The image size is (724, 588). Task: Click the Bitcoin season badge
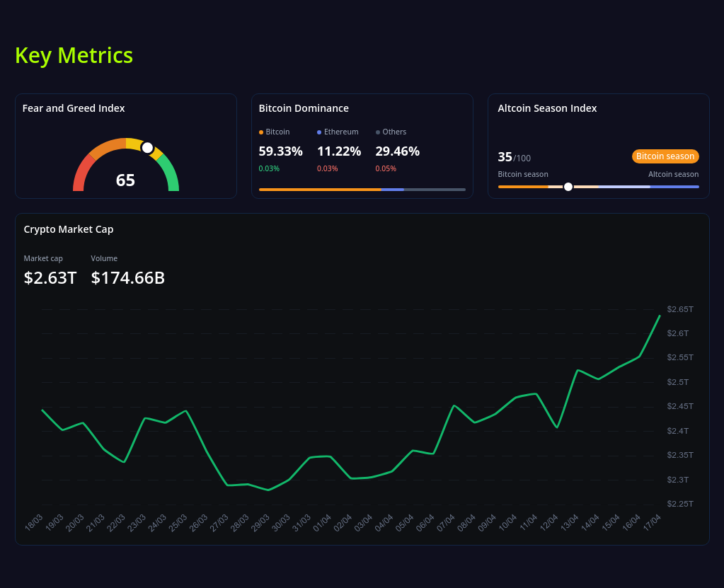click(x=665, y=156)
